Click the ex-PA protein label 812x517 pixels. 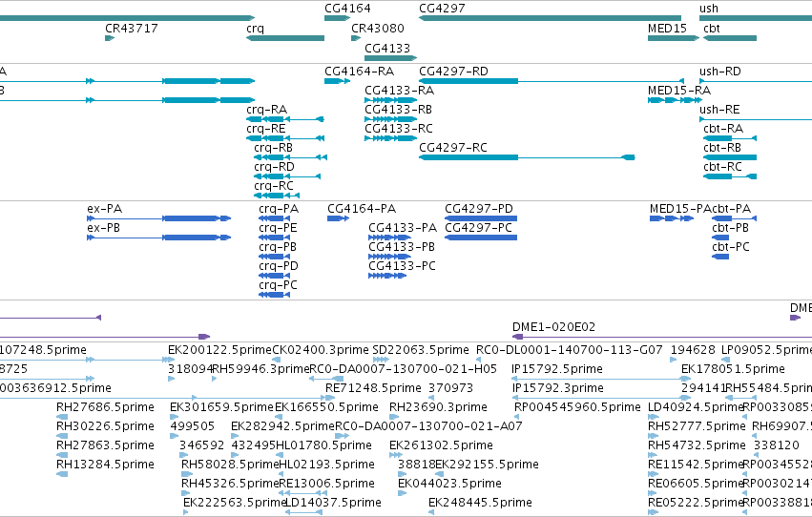coord(105,209)
